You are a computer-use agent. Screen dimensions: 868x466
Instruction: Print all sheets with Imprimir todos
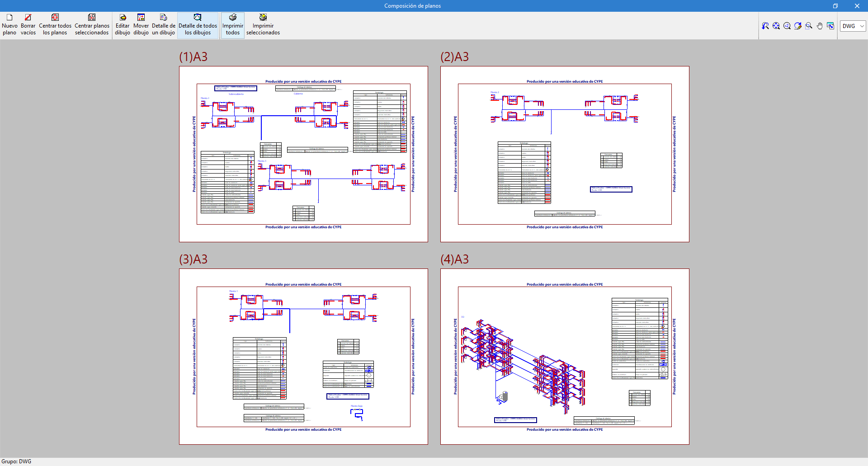233,25
